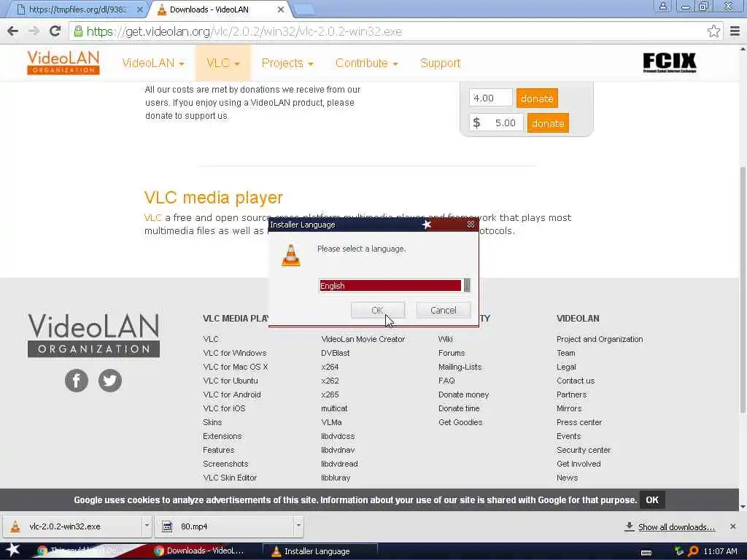This screenshot has width=747, height=560.
Task: Open the VLC nav dropdown
Action: coord(223,63)
